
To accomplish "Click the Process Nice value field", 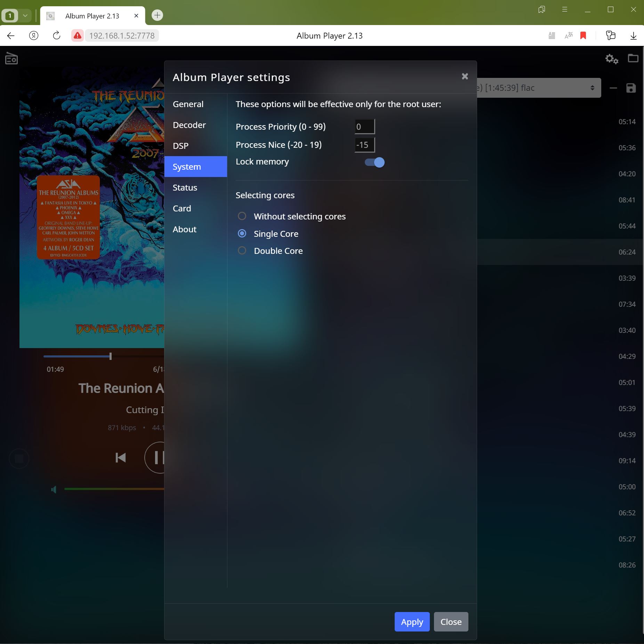I will 364,145.
